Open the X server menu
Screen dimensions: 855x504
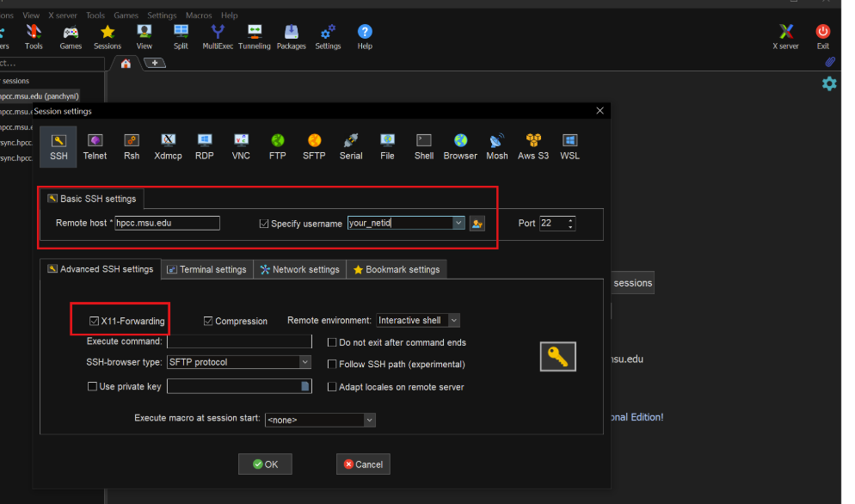tap(63, 15)
